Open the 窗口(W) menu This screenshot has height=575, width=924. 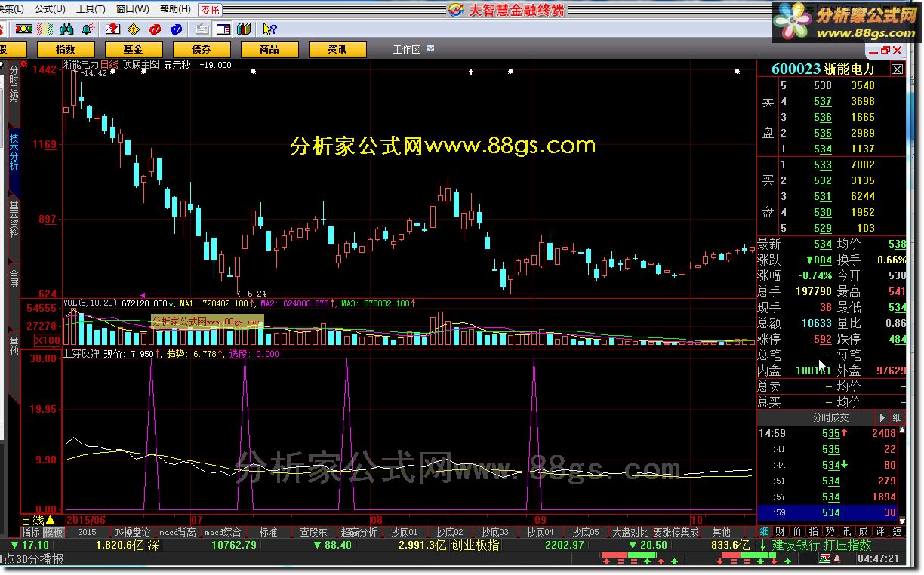pyautogui.click(x=133, y=9)
